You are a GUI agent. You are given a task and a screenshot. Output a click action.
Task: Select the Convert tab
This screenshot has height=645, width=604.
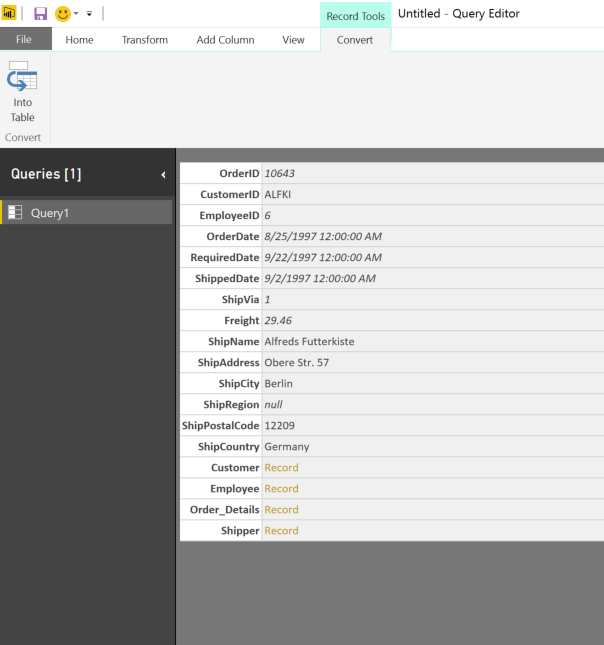click(x=355, y=40)
